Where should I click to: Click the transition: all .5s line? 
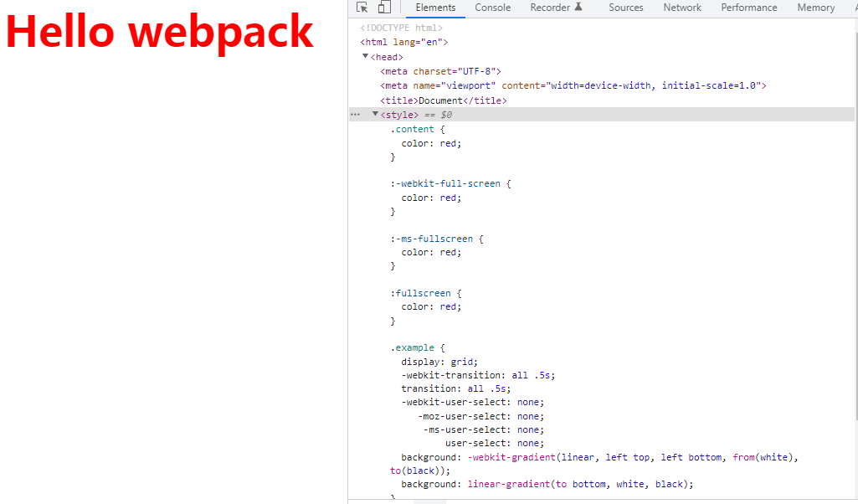pyautogui.click(x=456, y=388)
